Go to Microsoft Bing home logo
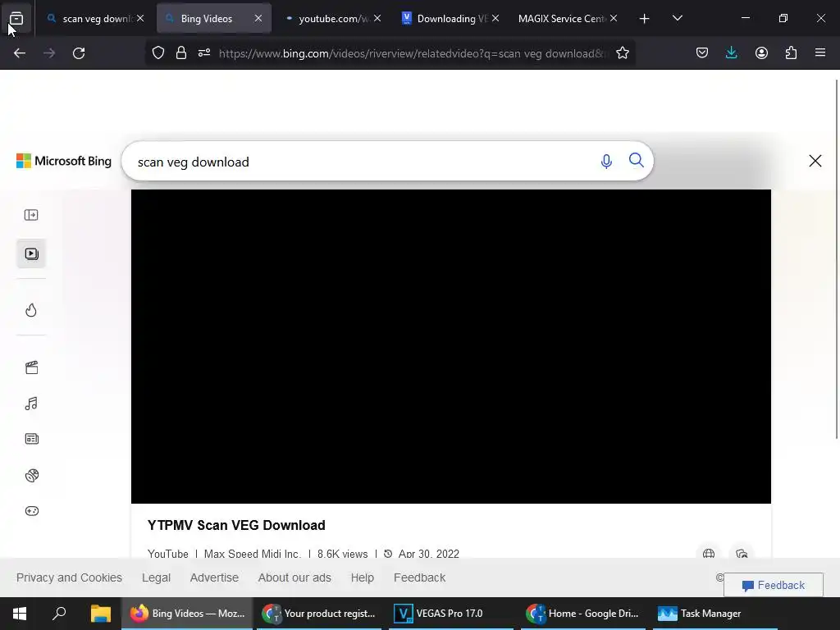840x630 pixels. tap(64, 161)
